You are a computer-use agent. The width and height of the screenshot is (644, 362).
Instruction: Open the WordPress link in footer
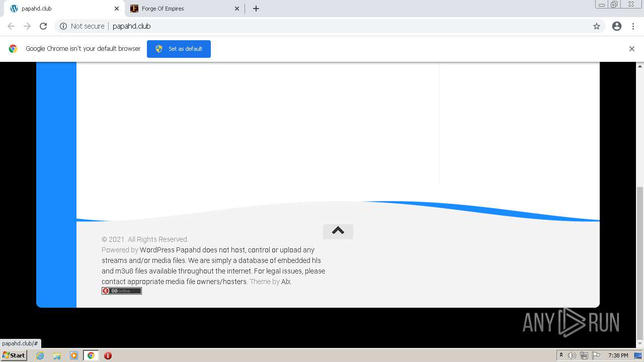click(x=157, y=250)
